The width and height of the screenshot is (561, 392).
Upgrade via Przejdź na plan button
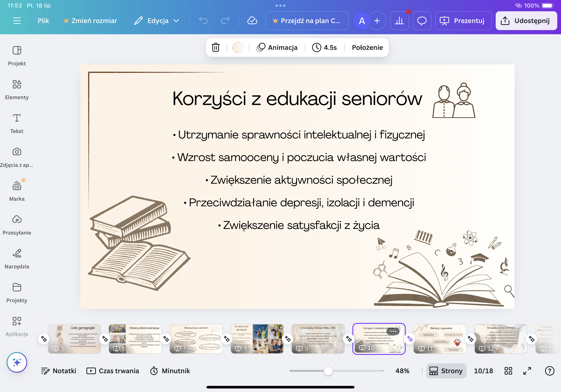[x=307, y=21]
